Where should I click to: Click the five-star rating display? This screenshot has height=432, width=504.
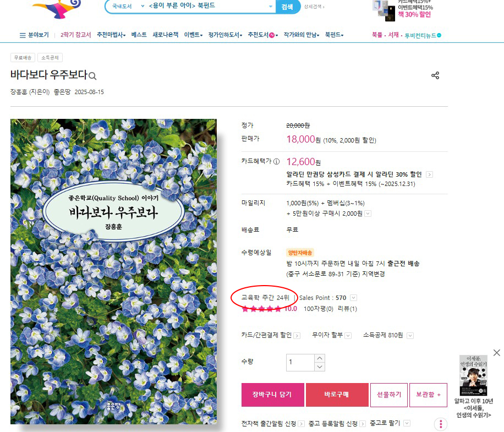point(261,309)
